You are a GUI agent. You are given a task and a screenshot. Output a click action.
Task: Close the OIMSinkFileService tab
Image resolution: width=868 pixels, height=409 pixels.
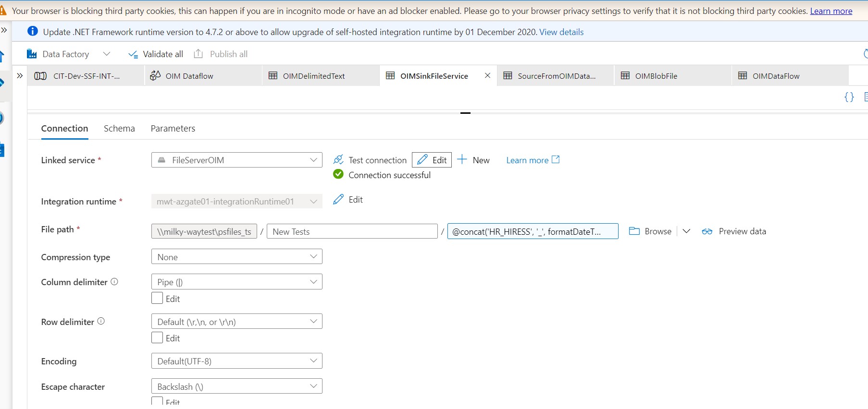pyautogui.click(x=487, y=75)
